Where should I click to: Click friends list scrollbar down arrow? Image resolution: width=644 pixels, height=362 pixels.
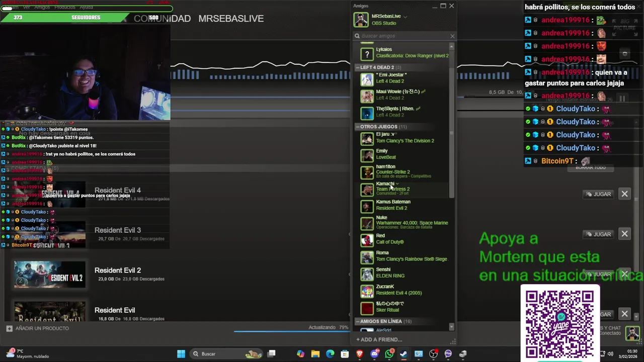coord(451,327)
